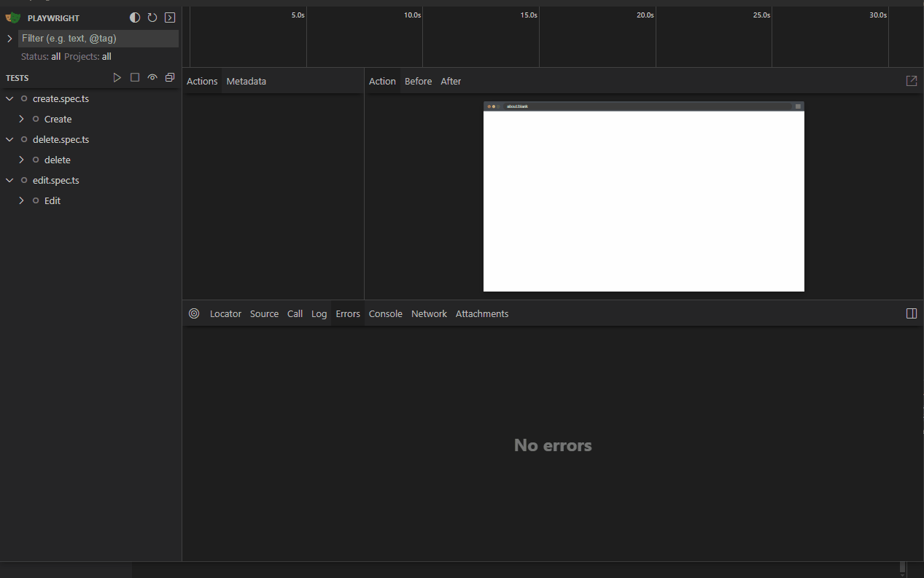Click the TESTS section header
The height and width of the screenshot is (578, 924).
[18, 78]
